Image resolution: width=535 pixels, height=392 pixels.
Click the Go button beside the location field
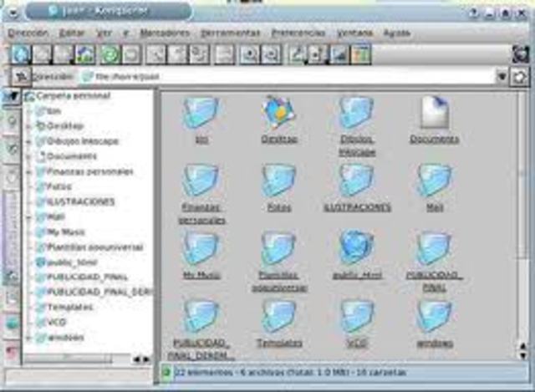519,77
